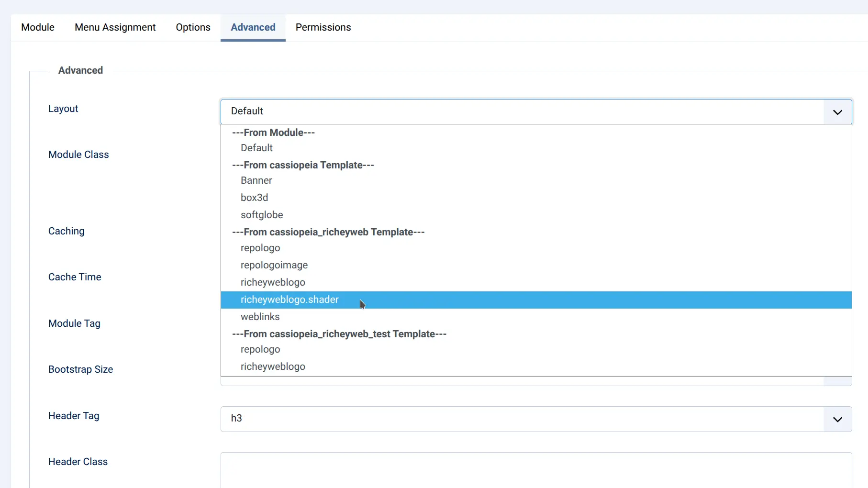Choose the repologoimage layout option
This screenshot has height=488, width=868.
point(274,265)
